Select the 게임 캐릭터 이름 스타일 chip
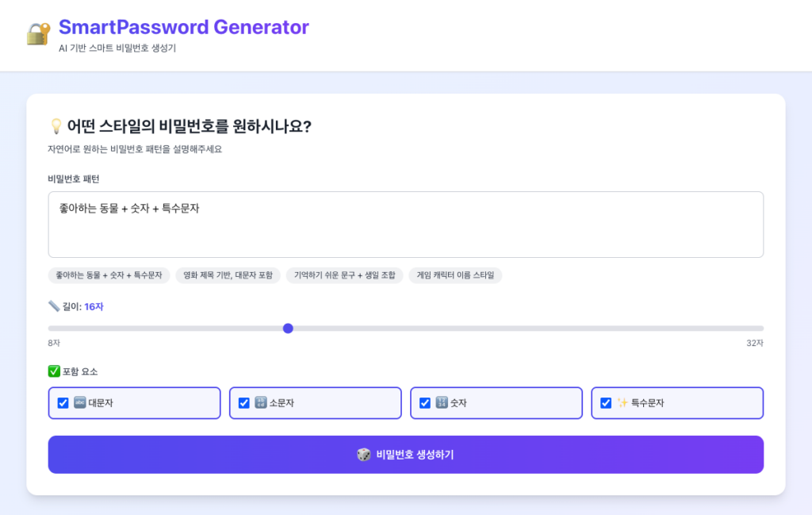 (x=456, y=275)
